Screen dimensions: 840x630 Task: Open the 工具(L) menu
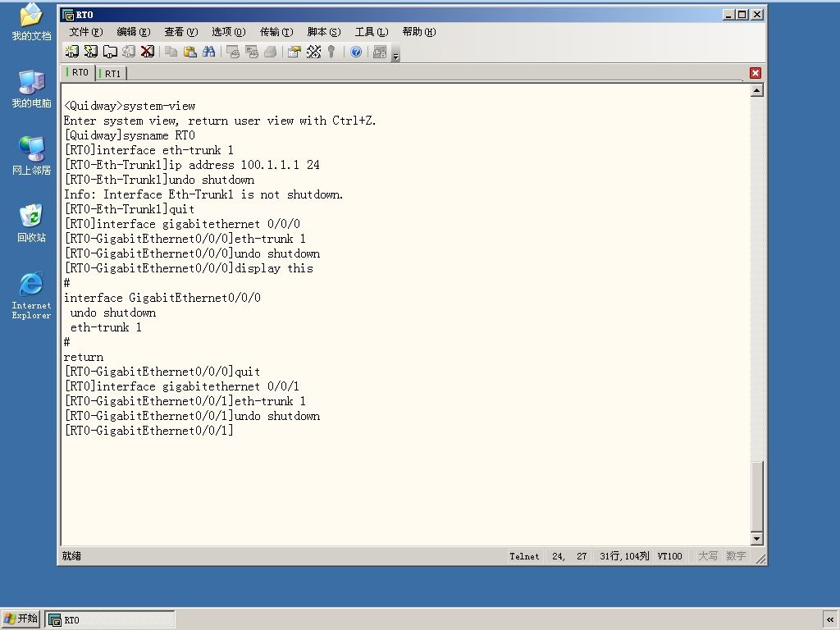point(372,32)
